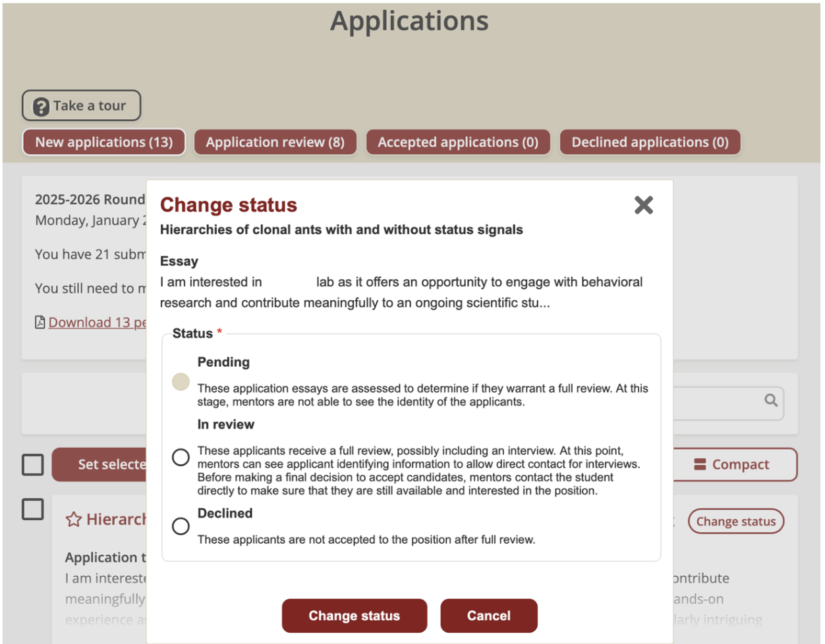825x644 pixels.
Task: Open the New applications (13) tab
Action: coord(104,142)
